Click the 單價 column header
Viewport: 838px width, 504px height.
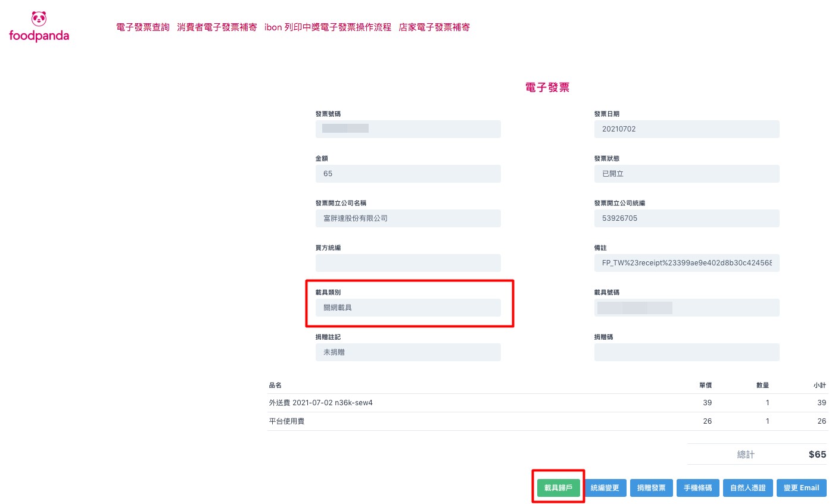coord(705,386)
